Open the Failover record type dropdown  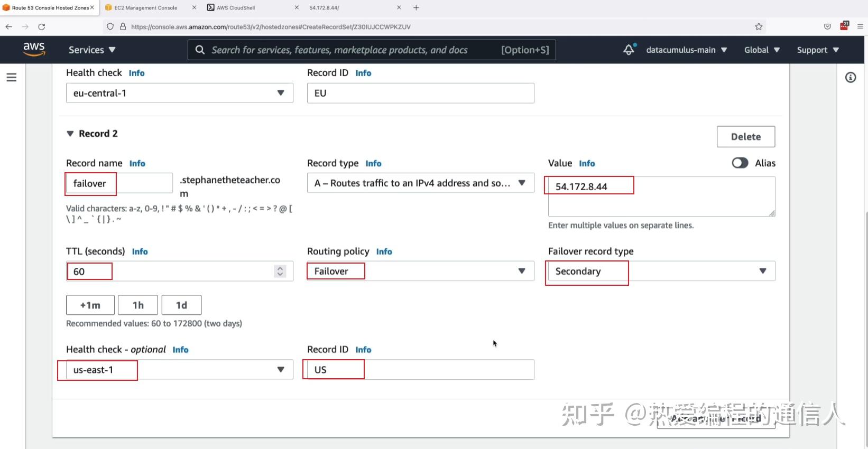click(662, 271)
